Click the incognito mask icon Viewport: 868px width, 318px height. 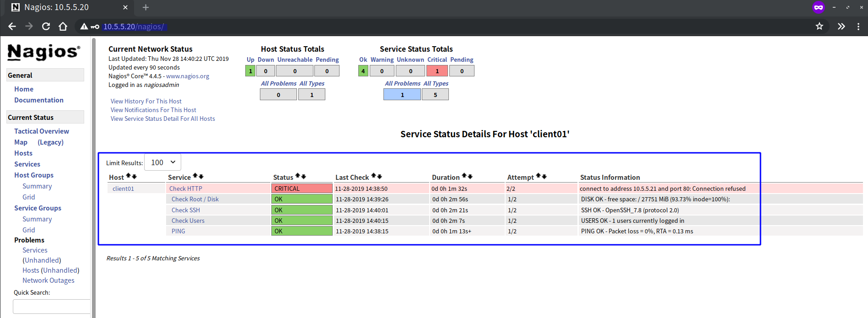(819, 7)
